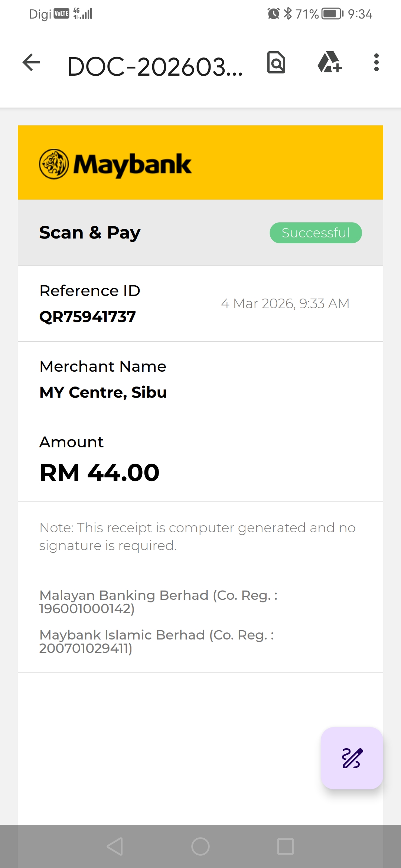Tap the computer generated receipt note
This screenshot has width=401, height=868.
197,536
